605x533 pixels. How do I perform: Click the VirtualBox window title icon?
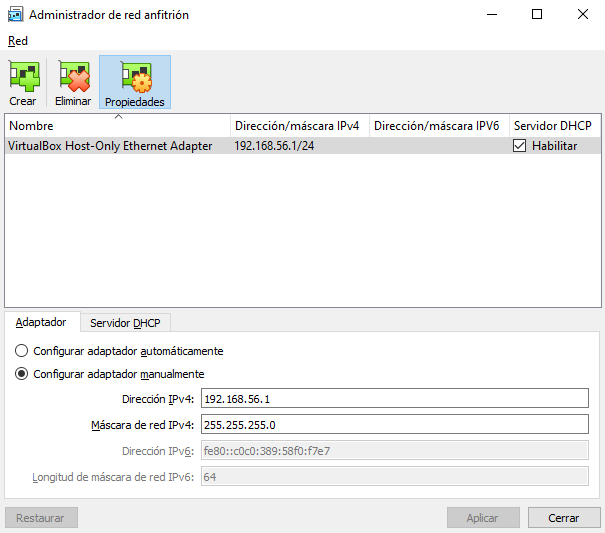(x=14, y=15)
